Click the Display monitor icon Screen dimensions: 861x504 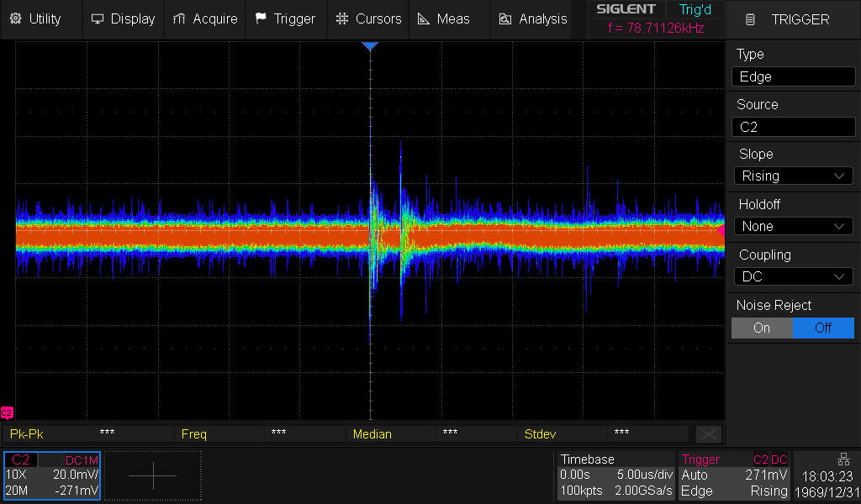pos(98,18)
